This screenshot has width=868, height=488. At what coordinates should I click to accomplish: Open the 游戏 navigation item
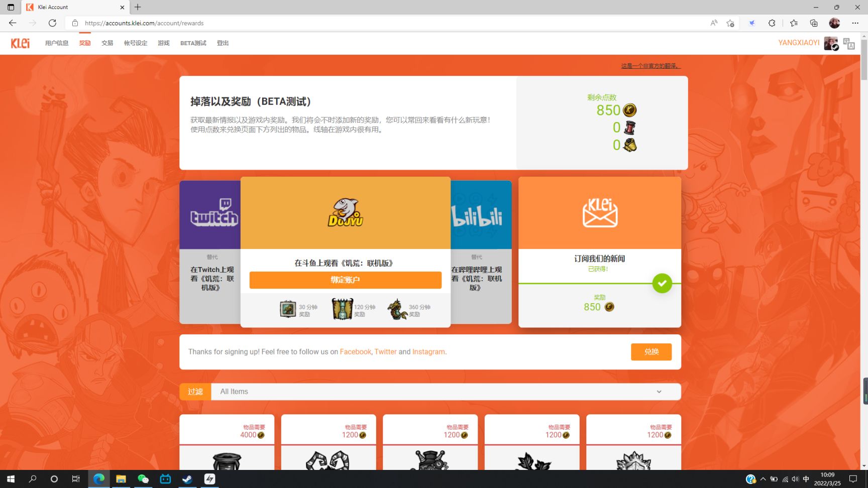[x=164, y=43]
